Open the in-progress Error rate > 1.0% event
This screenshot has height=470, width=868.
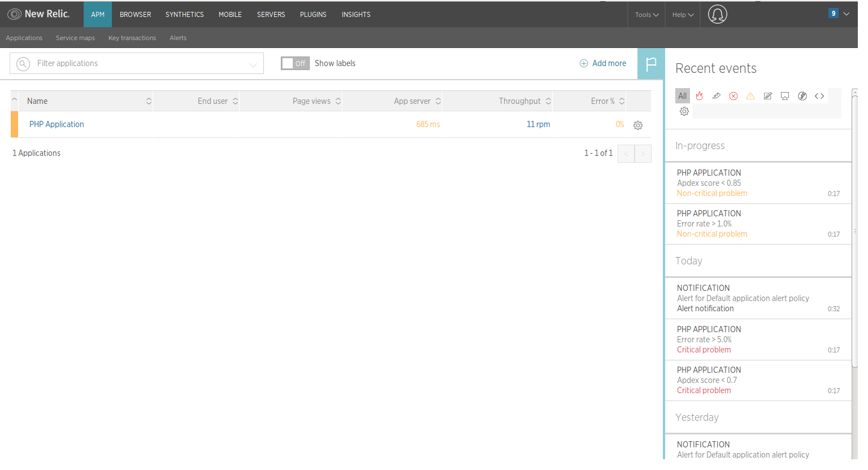coord(758,224)
